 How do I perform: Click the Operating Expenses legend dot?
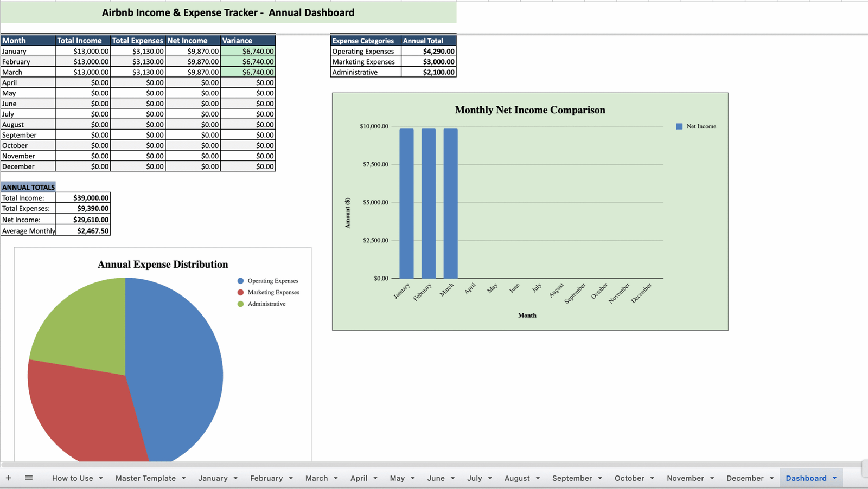click(240, 281)
